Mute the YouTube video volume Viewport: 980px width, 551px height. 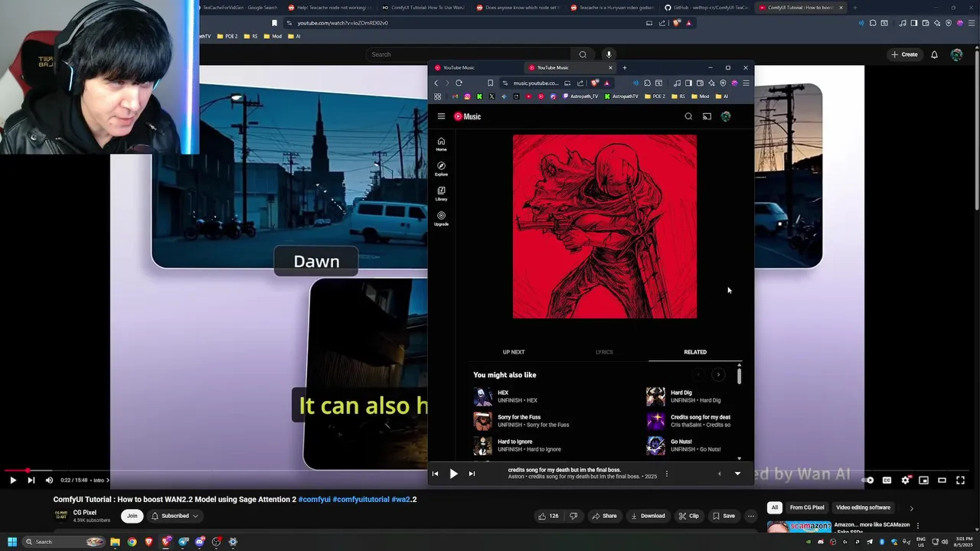coord(49,480)
